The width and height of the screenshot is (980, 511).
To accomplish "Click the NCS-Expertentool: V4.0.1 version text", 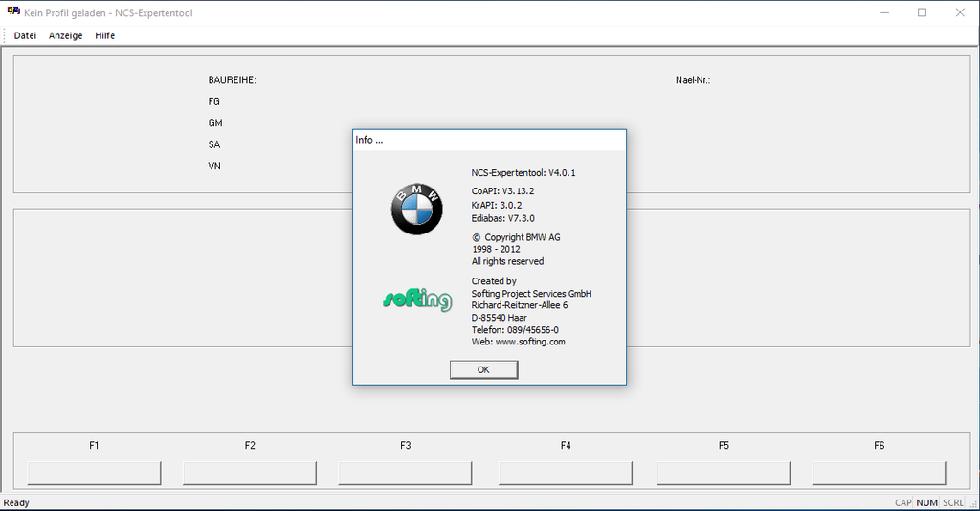I will 523,173.
